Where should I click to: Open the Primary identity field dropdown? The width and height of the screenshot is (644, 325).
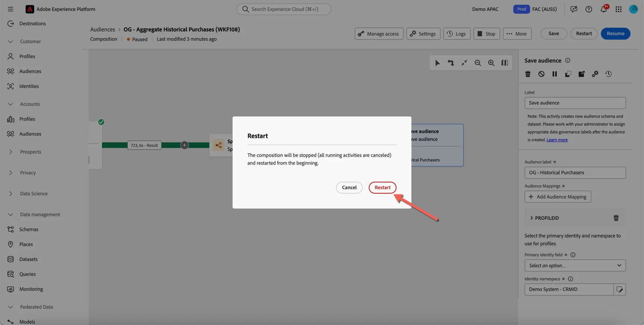(575, 266)
